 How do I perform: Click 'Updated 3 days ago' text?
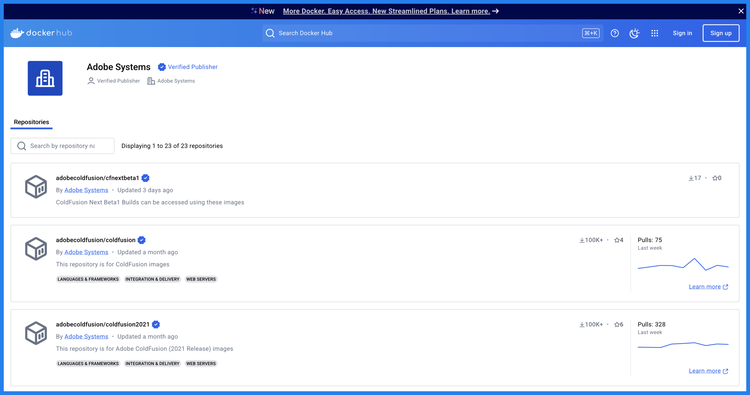click(x=145, y=190)
